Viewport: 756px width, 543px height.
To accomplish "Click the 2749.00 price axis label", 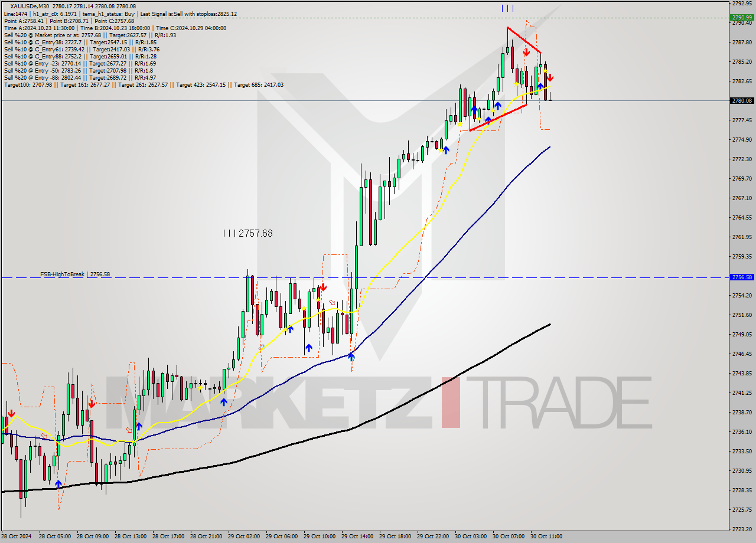I will pos(742,335).
